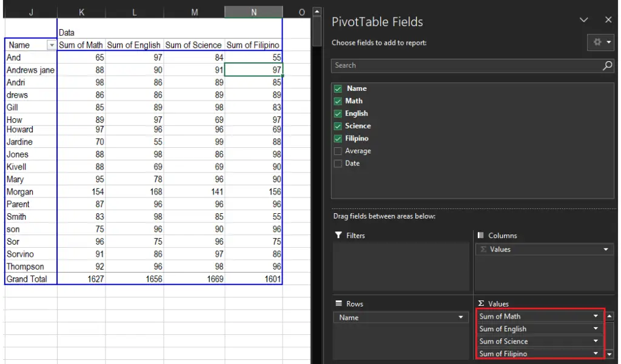
Task: Open the task pane options chevron
Action: (x=584, y=20)
